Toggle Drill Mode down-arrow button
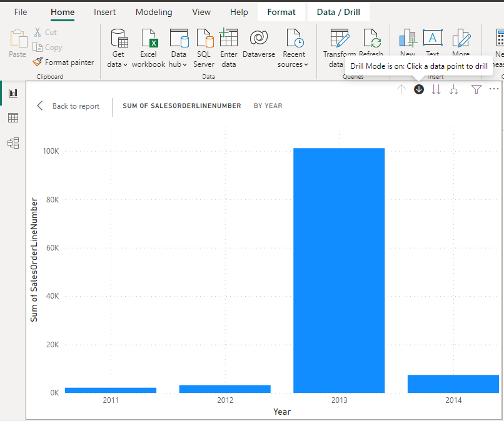Image resolution: width=504 pixels, height=421 pixels. tap(418, 89)
